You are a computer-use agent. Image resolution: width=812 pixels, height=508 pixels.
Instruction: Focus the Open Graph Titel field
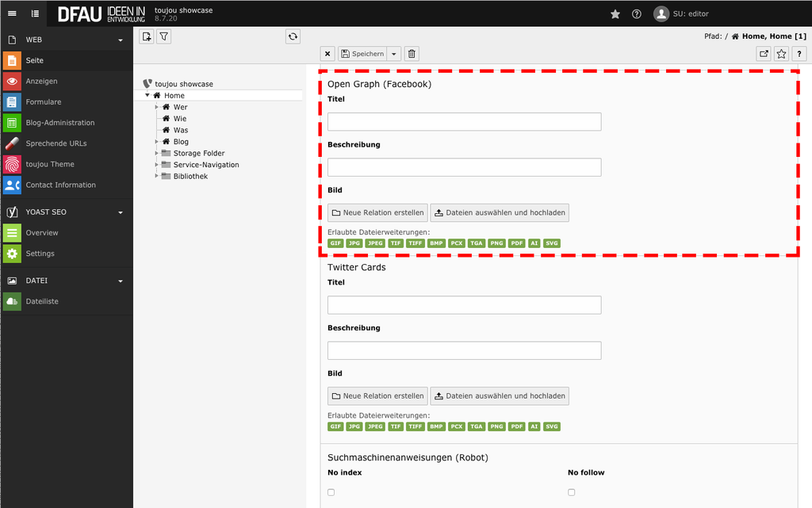[x=464, y=121]
